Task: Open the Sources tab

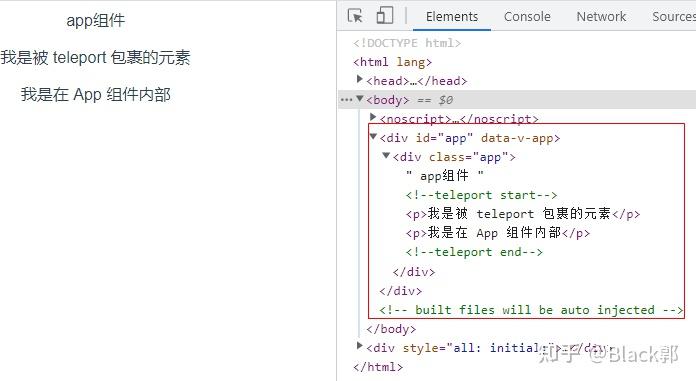Action: (674, 16)
